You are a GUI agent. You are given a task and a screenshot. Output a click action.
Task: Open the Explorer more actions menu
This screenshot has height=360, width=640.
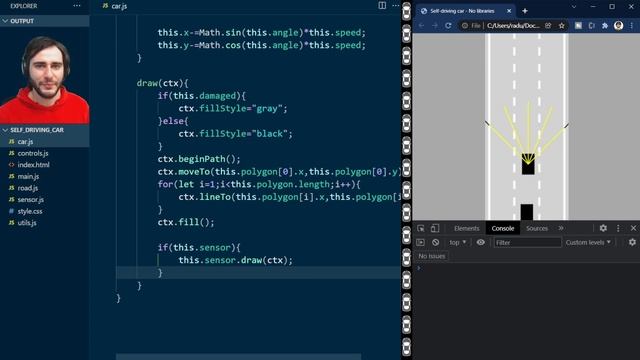coord(77,6)
